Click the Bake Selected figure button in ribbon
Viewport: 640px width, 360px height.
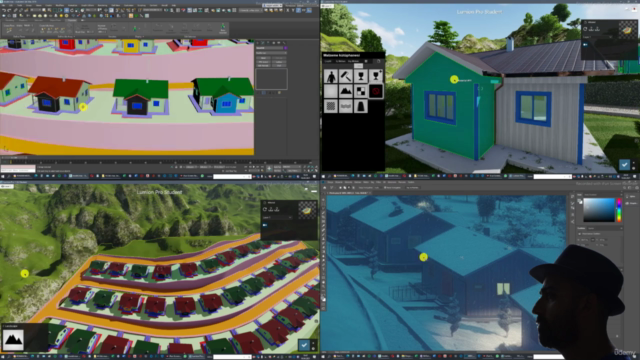tap(223, 28)
